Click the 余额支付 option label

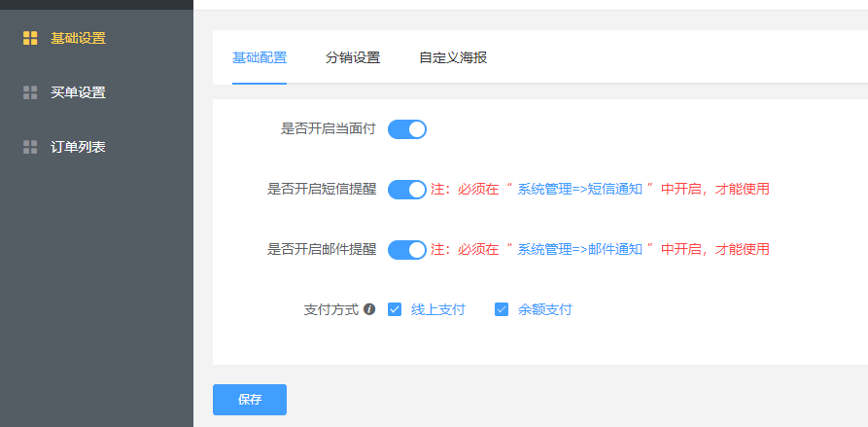[545, 309]
